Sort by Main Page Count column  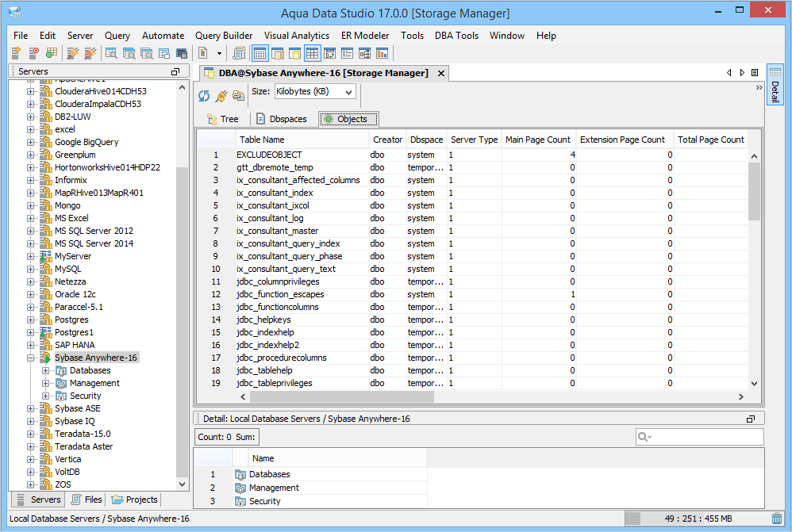click(538, 140)
